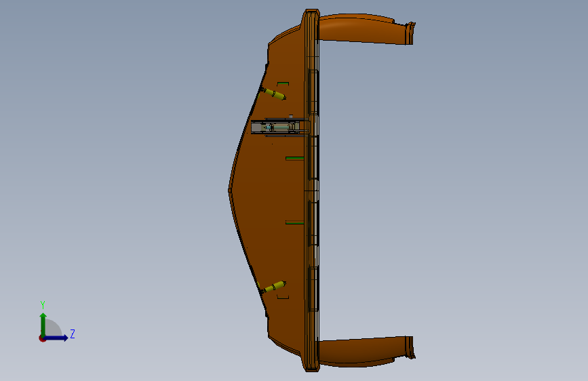Viewport: 588px width, 381px height.
Task: Click the blue 'Z' axis label
Action: click(x=73, y=334)
